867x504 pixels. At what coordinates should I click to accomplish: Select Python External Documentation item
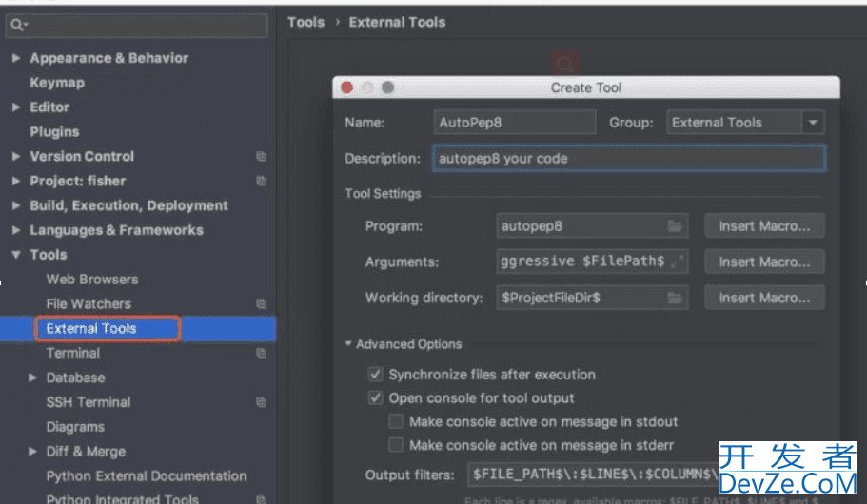147,475
